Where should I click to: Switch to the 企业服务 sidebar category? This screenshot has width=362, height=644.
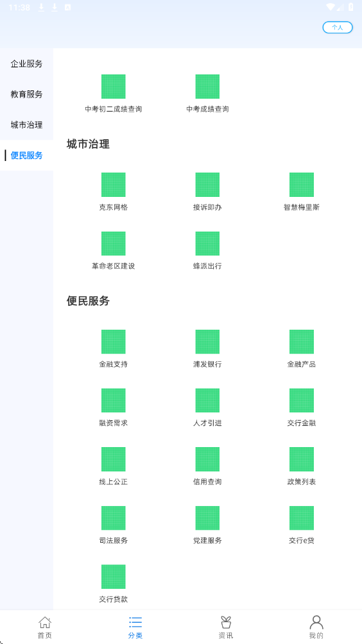pyautogui.click(x=27, y=64)
